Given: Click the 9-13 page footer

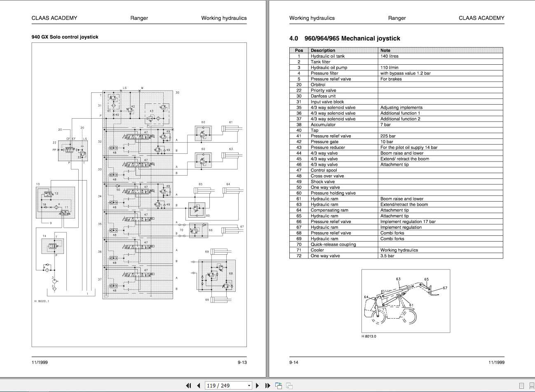Looking at the screenshot, I should click(242, 362).
